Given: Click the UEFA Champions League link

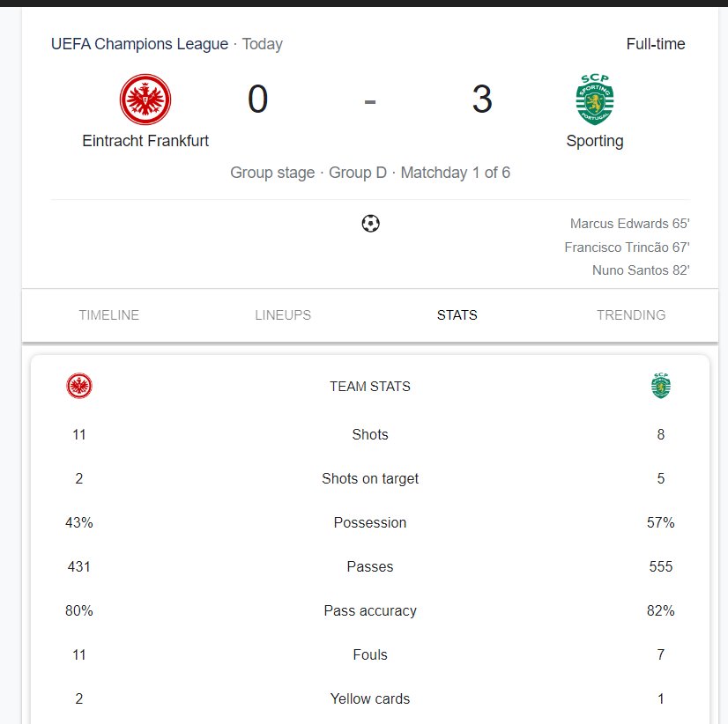Looking at the screenshot, I should (x=140, y=44).
